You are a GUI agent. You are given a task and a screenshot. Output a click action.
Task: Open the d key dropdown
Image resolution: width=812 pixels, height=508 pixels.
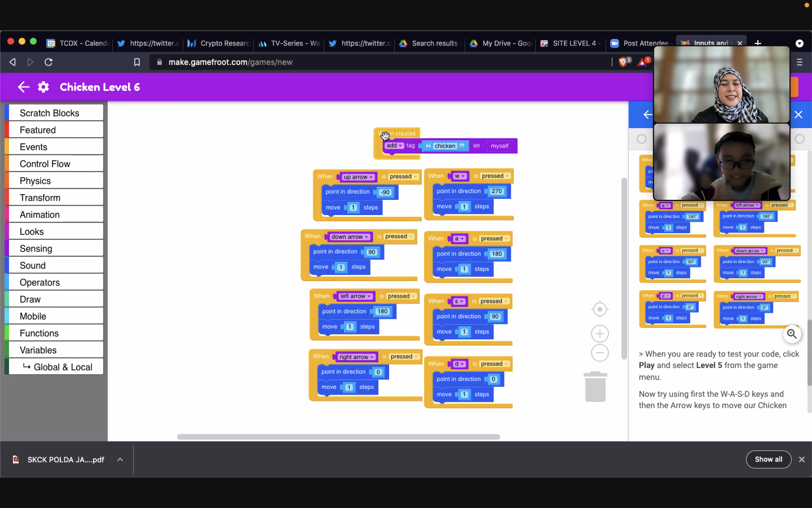coord(459,364)
